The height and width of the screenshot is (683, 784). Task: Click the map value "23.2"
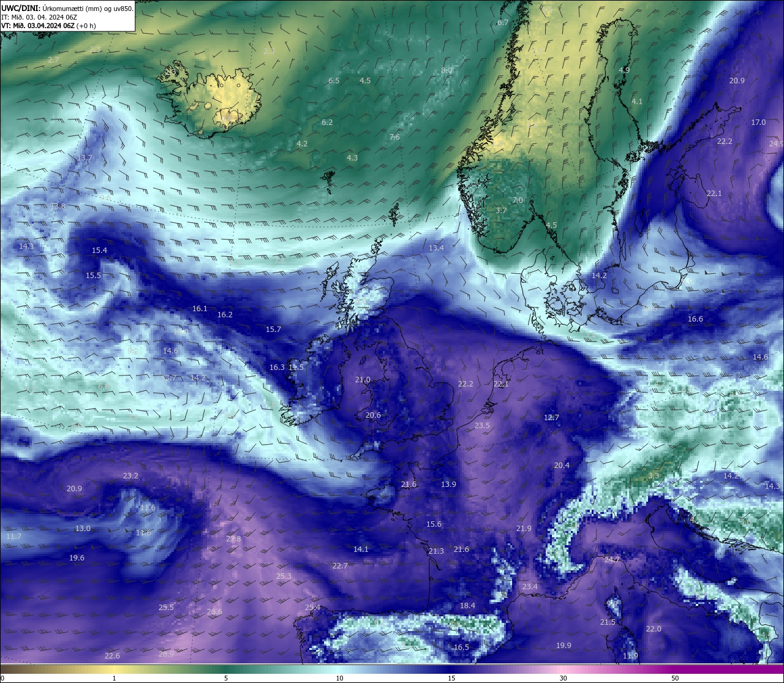(130, 476)
